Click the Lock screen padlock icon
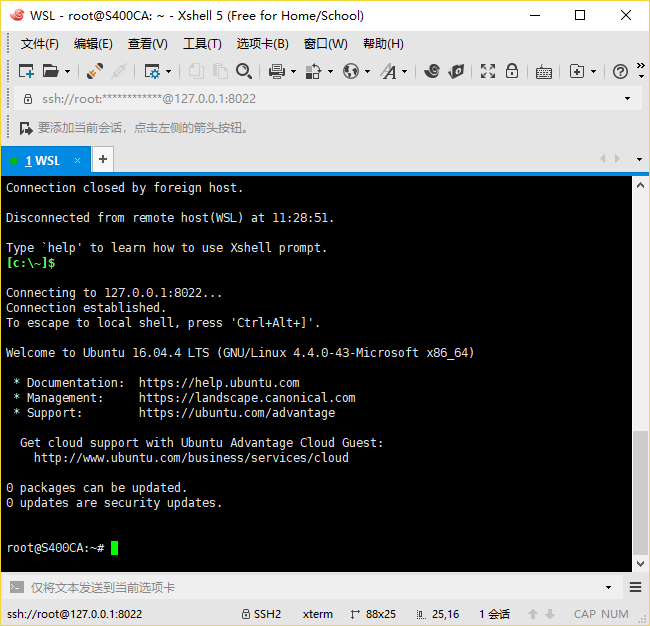The height and width of the screenshot is (626, 650). (x=512, y=71)
